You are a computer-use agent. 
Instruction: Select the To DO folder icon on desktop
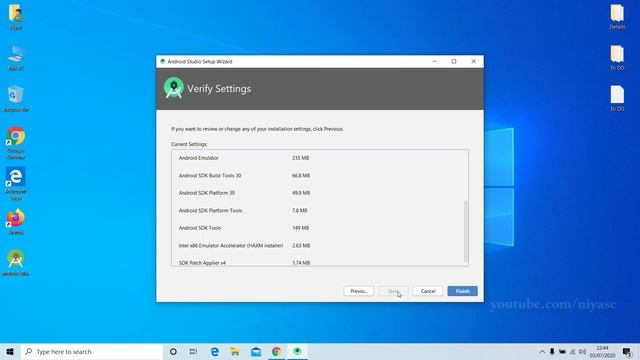pos(617,58)
